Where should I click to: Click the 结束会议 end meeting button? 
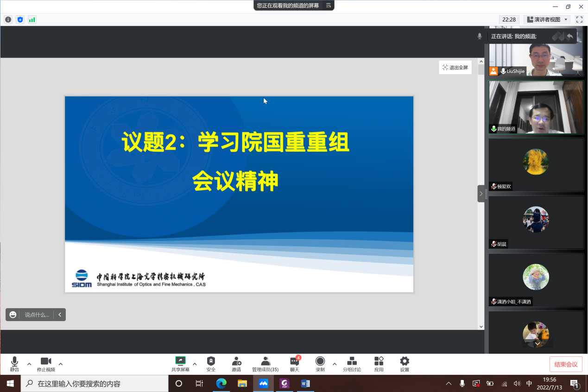coord(566,364)
